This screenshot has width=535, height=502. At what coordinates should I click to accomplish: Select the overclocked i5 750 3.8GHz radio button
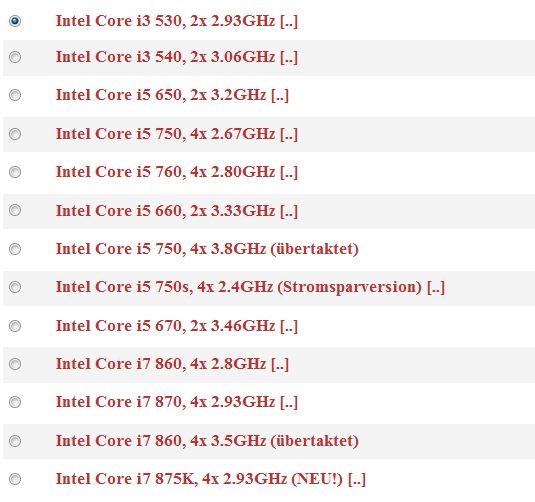[x=15, y=249]
